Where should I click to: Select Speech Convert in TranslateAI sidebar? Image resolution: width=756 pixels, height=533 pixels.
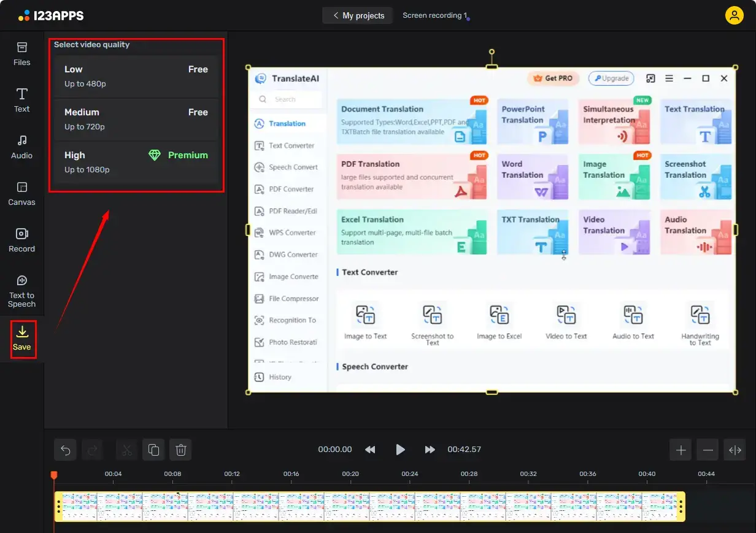(287, 167)
